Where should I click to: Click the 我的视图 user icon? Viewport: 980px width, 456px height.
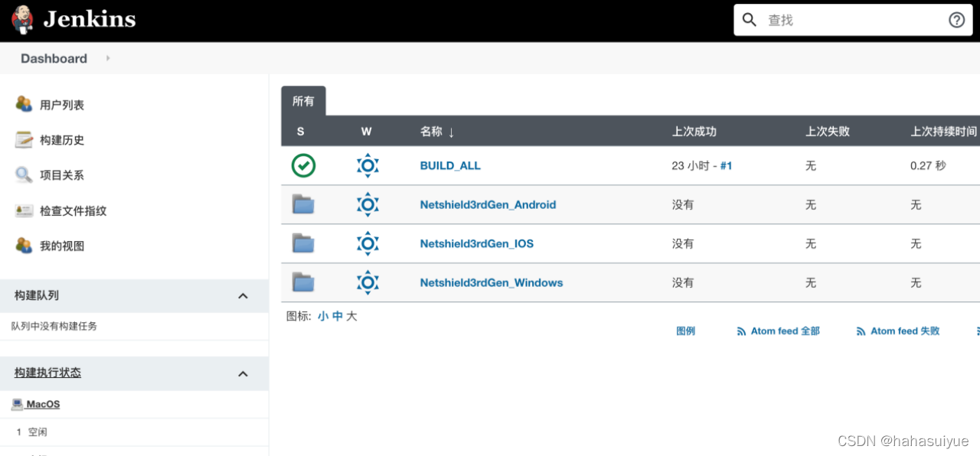[x=24, y=246]
